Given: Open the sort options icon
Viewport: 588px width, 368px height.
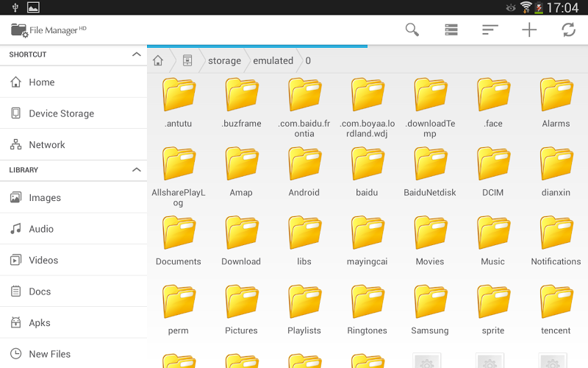Looking at the screenshot, I should [490, 29].
